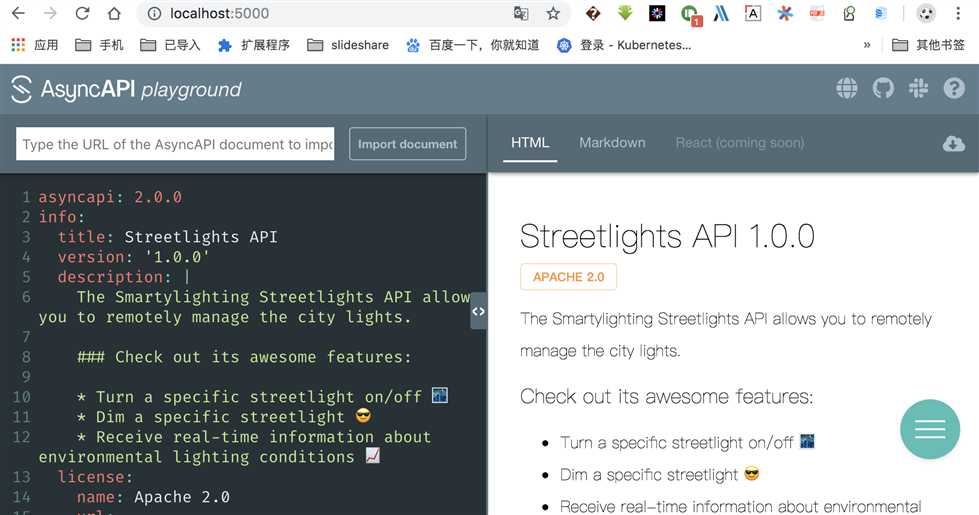The height and width of the screenshot is (515, 979).
Task: Open the blue double-slash extension icon
Action: [721, 13]
